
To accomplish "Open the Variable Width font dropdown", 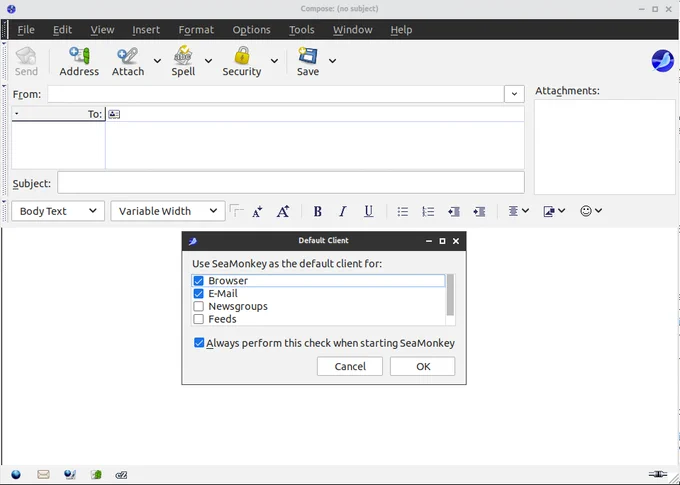I will coord(168,211).
